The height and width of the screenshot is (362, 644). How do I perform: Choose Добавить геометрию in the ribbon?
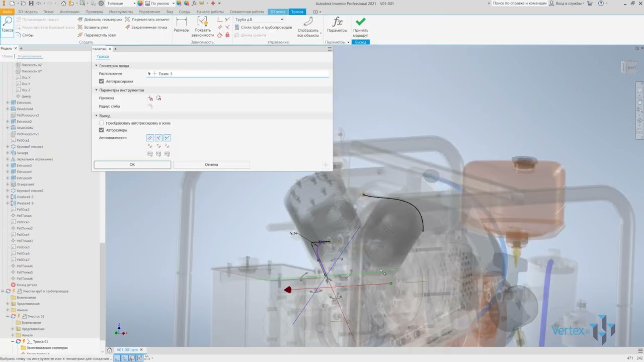pyautogui.click(x=99, y=20)
